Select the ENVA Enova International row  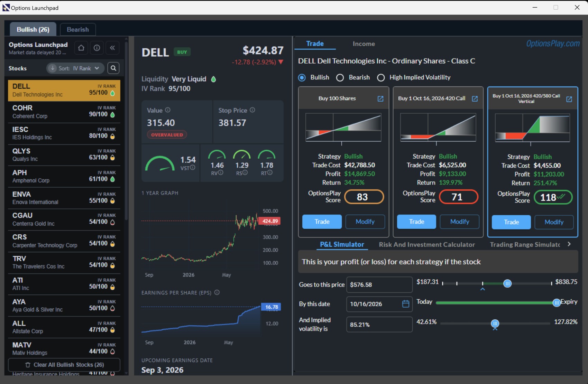click(x=64, y=198)
